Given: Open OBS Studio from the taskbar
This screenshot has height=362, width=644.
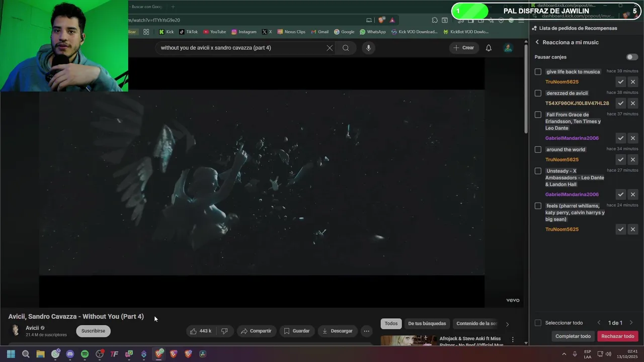Looking at the screenshot, I should coord(100,354).
